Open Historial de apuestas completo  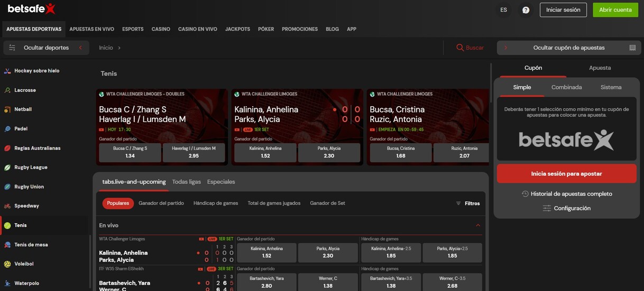566,194
